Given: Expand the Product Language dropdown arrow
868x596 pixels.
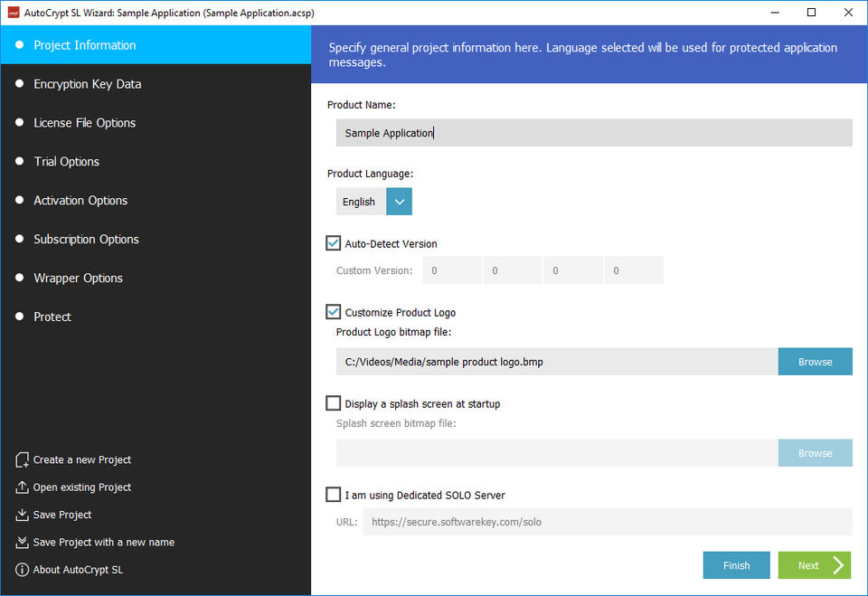Looking at the screenshot, I should point(399,202).
